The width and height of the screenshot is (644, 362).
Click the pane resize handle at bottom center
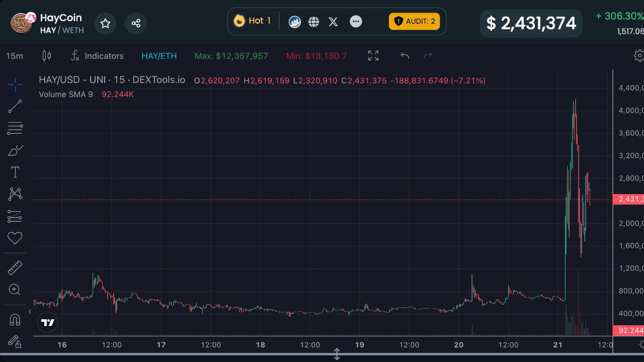click(337, 354)
